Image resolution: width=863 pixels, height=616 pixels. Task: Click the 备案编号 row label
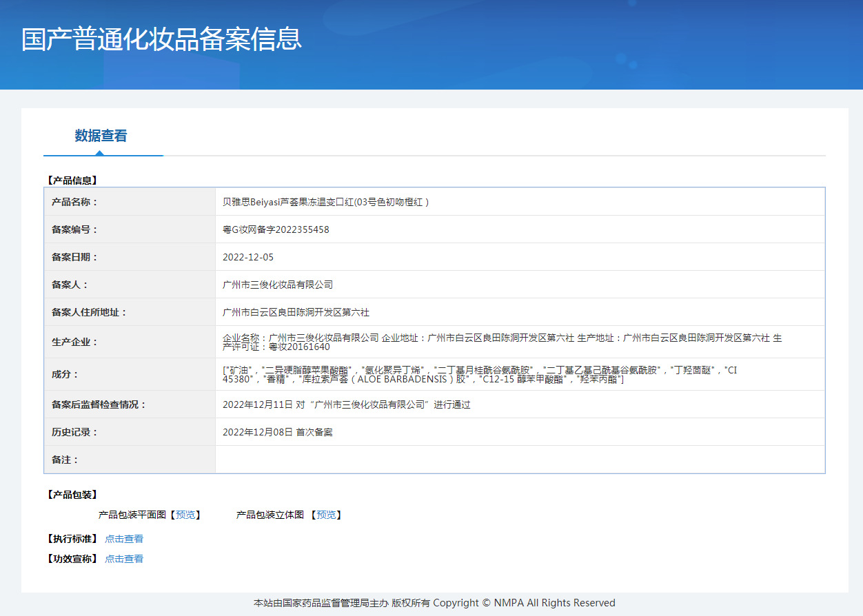[x=75, y=229]
